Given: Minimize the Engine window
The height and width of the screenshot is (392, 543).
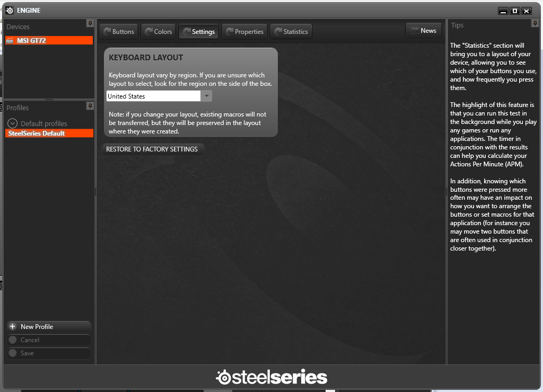Looking at the screenshot, I should tap(503, 11).
